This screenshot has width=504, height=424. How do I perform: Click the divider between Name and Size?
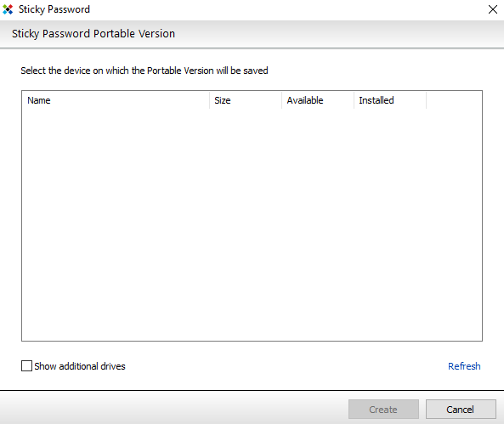pos(210,100)
